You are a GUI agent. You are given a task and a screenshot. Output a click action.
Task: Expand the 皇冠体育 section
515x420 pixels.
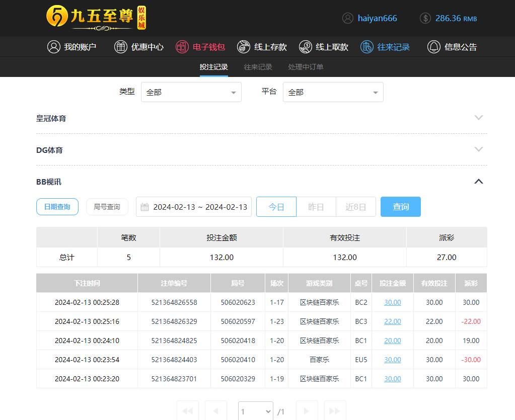478,118
